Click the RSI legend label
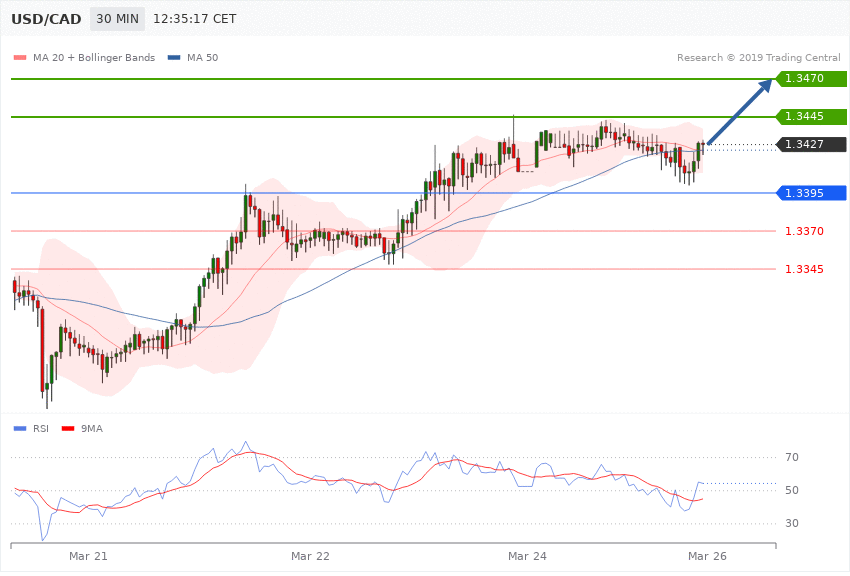Viewport: 850px width, 576px height. coord(41,429)
